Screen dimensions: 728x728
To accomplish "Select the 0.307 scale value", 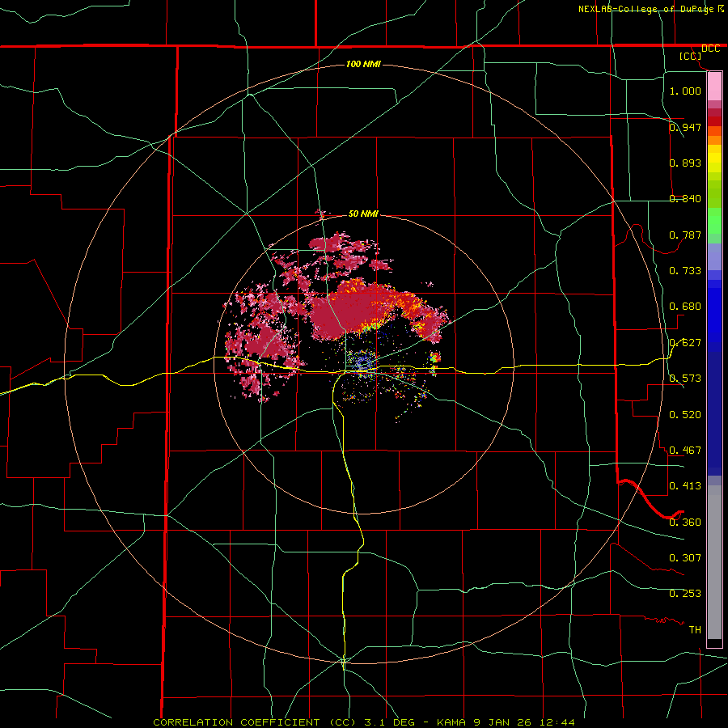I will [x=685, y=557].
